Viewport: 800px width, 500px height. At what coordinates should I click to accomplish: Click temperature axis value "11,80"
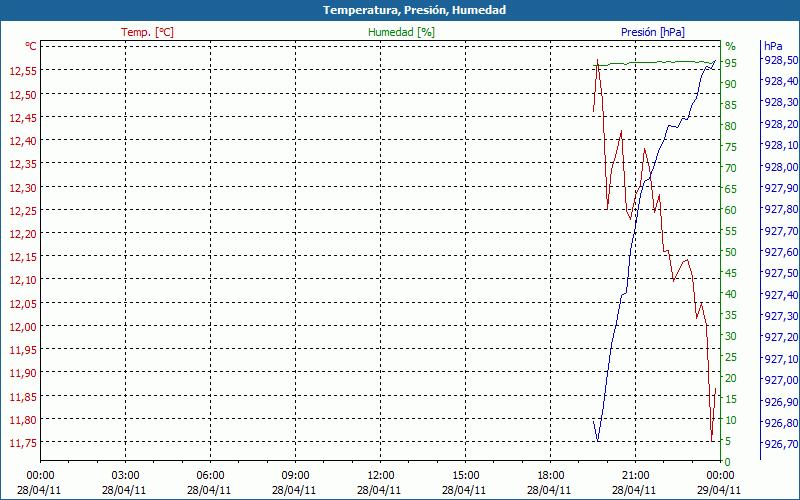coord(23,420)
